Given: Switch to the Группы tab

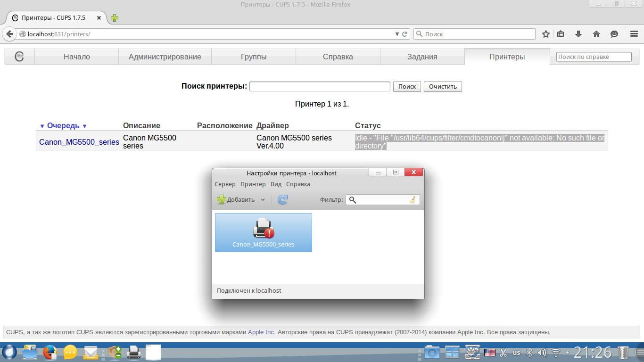Looking at the screenshot, I should point(254,57).
